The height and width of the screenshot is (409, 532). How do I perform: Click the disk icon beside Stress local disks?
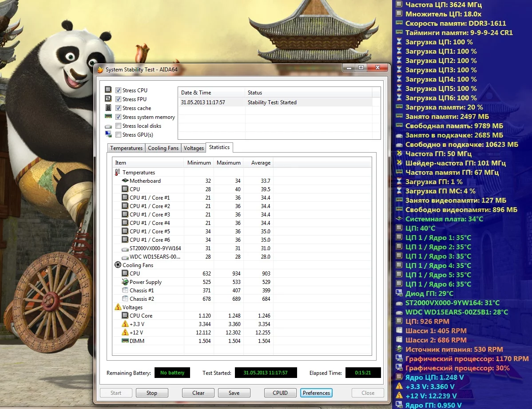pyautogui.click(x=108, y=126)
